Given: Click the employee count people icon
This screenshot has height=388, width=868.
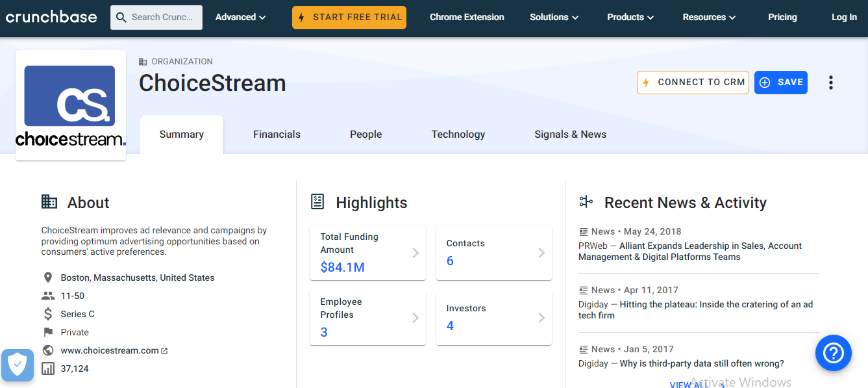Looking at the screenshot, I should tap(47, 296).
